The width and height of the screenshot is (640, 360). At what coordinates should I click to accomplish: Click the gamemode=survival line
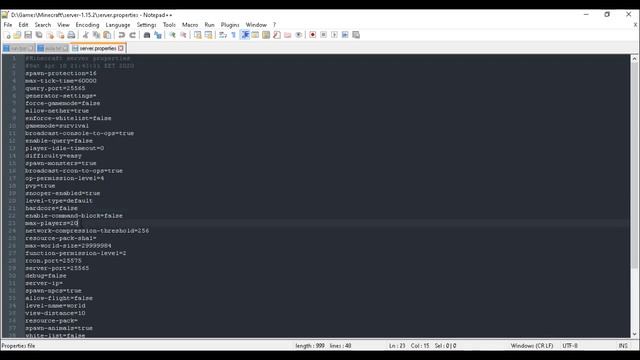point(57,126)
